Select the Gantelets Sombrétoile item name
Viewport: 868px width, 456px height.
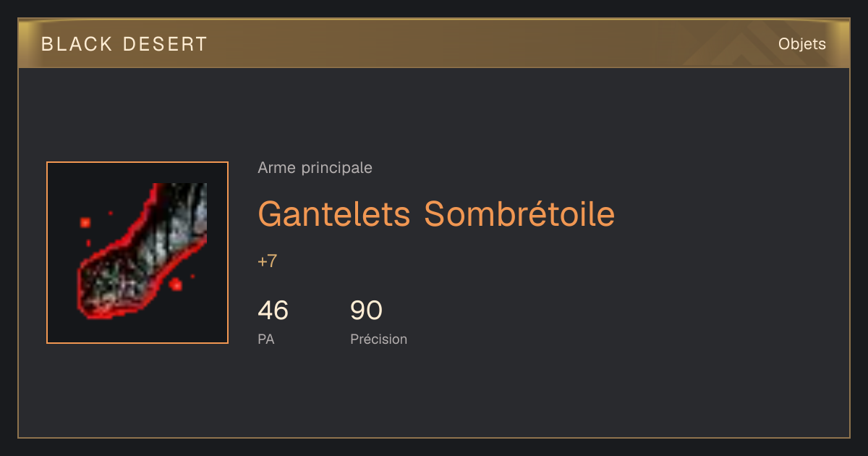pos(436,214)
